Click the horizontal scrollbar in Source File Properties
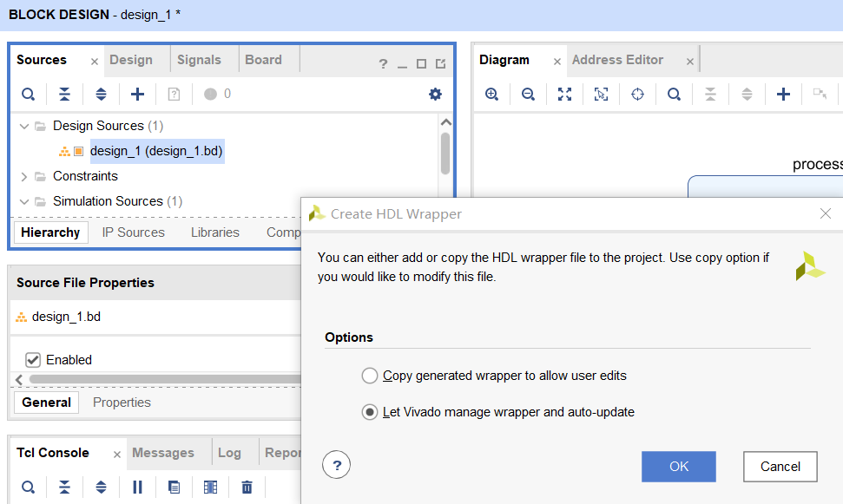 pyautogui.click(x=164, y=379)
